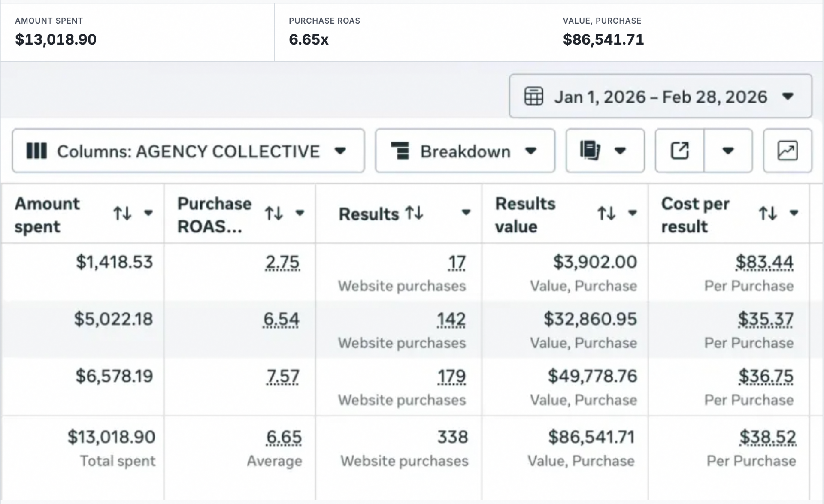824x504 pixels.
Task: Click the VALUE, PURCHASE summary card
Action: (685, 32)
